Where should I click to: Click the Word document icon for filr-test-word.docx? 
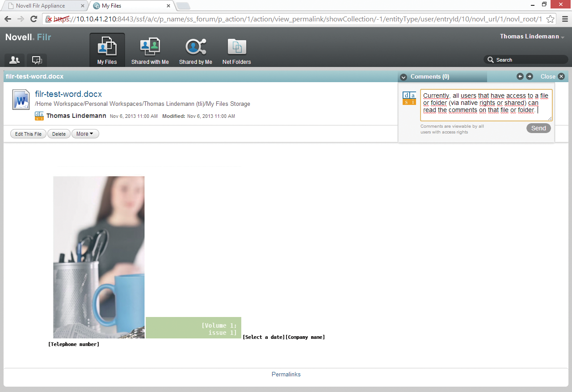coord(21,99)
